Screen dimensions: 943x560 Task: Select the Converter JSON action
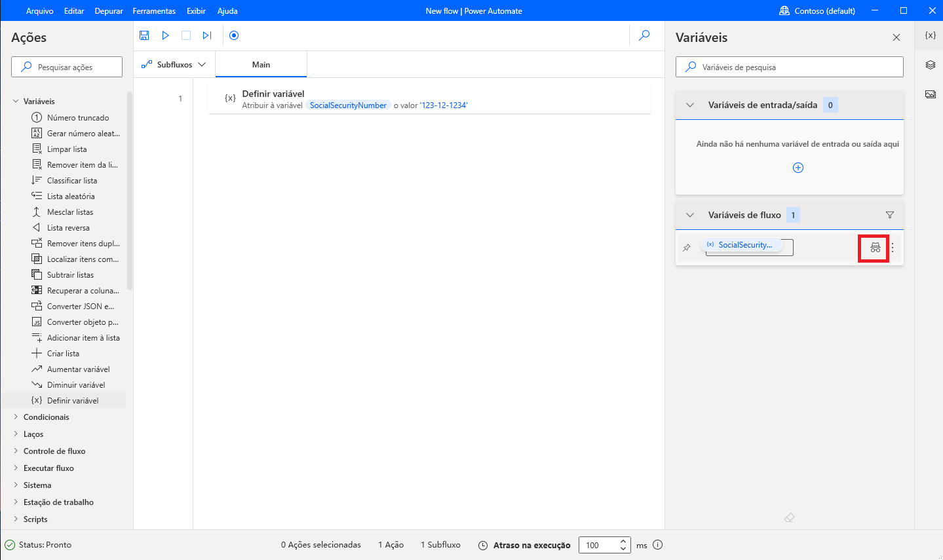[x=73, y=307]
